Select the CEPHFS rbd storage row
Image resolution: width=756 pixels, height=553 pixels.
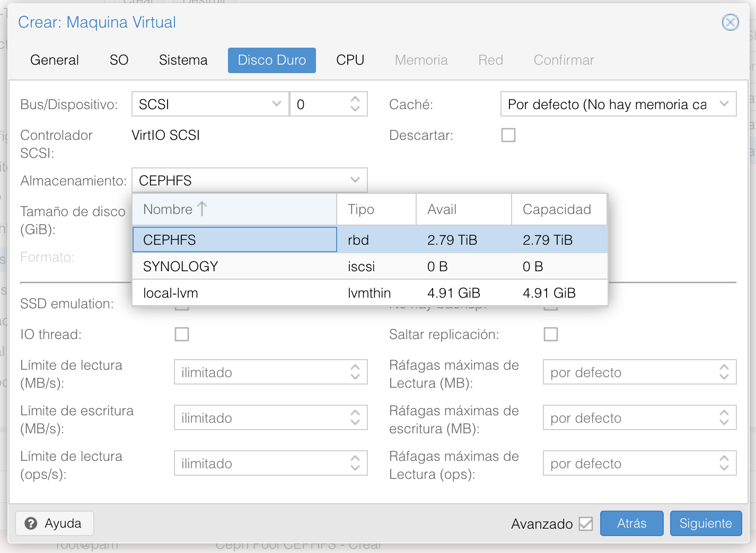click(233, 239)
